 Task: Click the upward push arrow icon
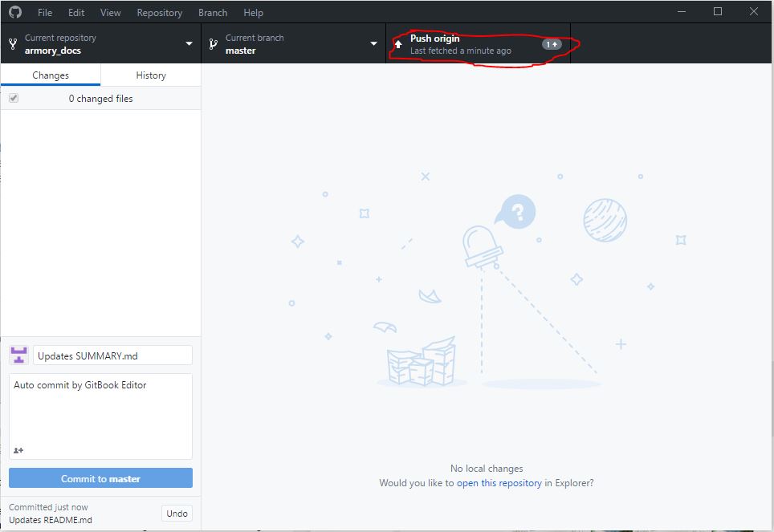(x=398, y=44)
